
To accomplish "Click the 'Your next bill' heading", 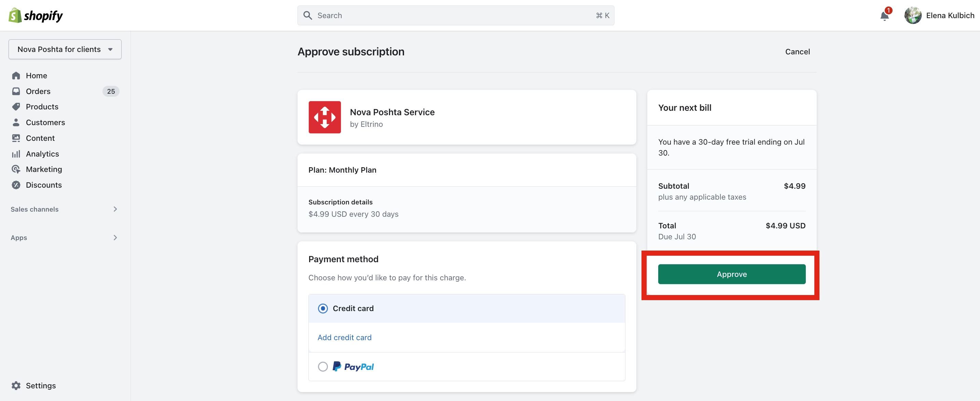I will pyautogui.click(x=685, y=108).
